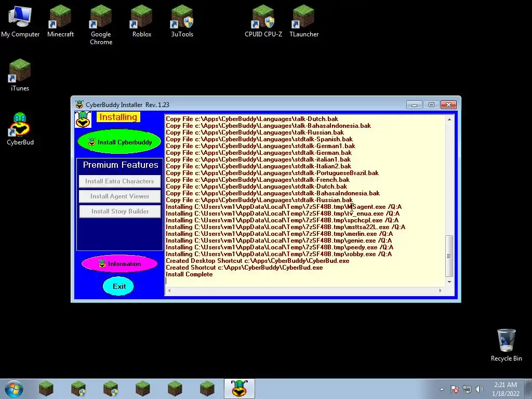Open the My Computer desktop icon
Screen dimensions: 532x399
20,20
